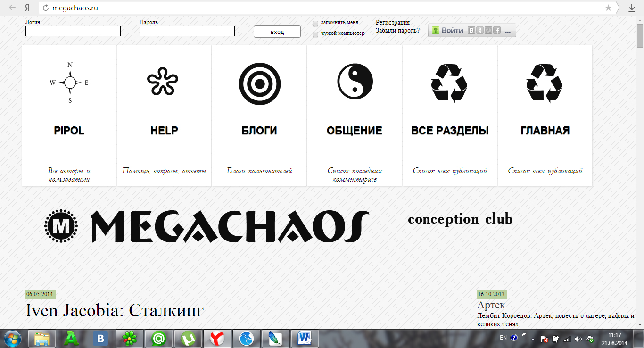Click the volume speaker tray icon
The width and height of the screenshot is (644, 348).
(x=578, y=339)
